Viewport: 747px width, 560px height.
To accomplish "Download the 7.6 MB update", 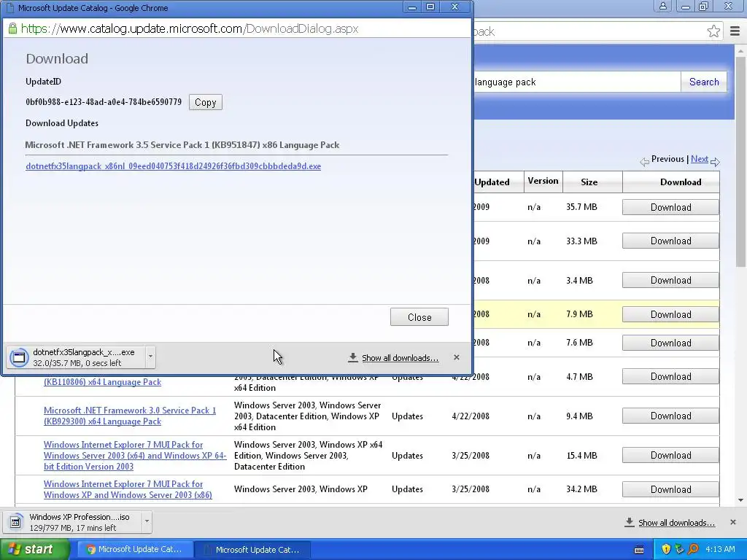I will point(671,343).
